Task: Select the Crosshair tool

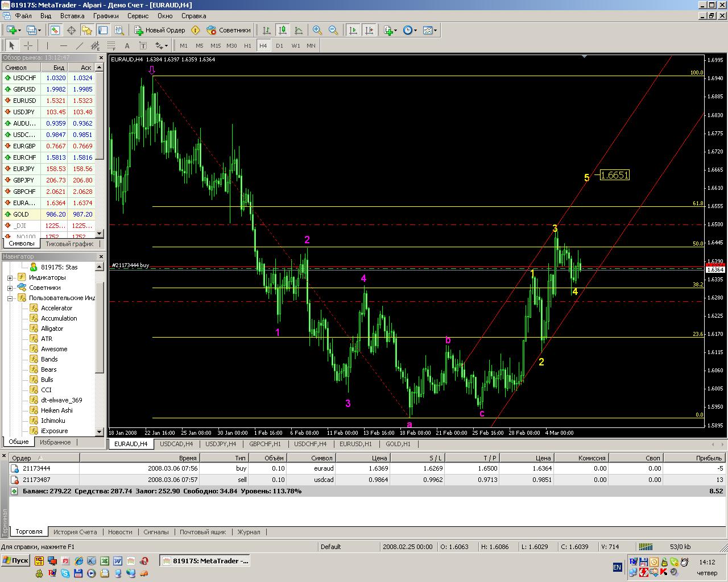Action: (28, 45)
